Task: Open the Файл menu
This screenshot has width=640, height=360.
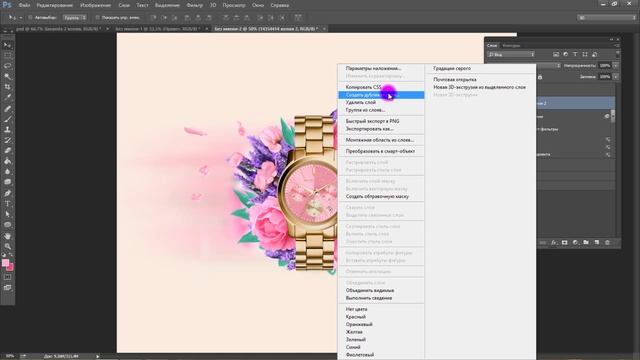Action: point(24,5)
